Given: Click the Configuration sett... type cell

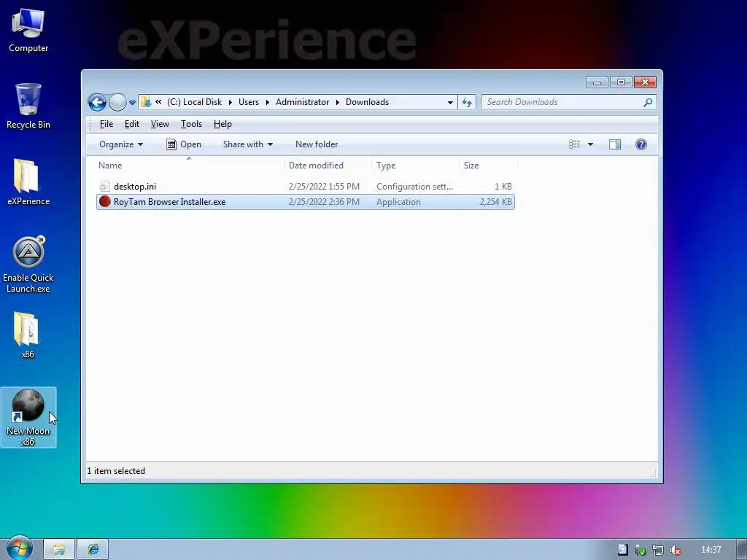Looking at the screenshot, I should click(x=414, y=186).
